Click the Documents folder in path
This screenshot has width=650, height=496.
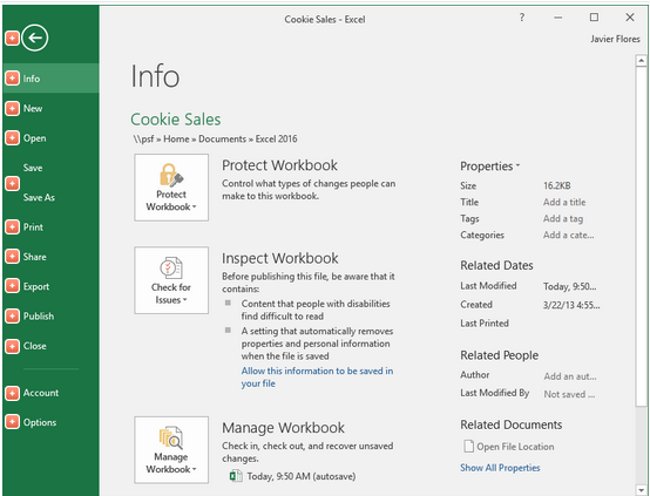pyautogui.click(x=222, y=139)
